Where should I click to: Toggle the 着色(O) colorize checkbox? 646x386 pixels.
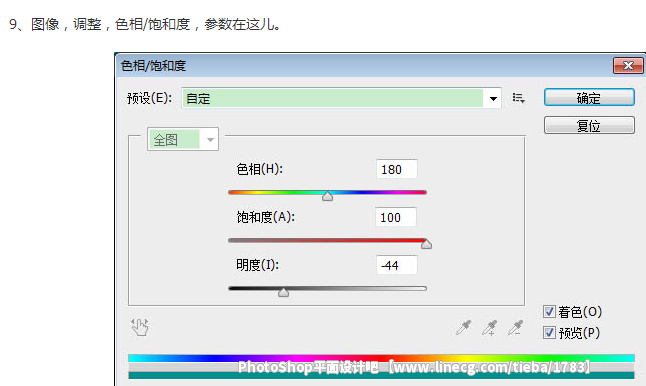point(549,311)
